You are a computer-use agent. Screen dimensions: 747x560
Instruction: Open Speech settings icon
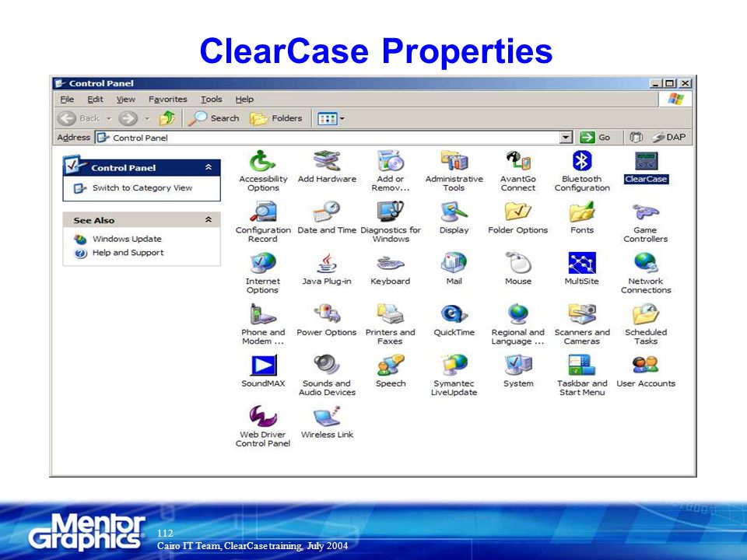click(390, 366)
